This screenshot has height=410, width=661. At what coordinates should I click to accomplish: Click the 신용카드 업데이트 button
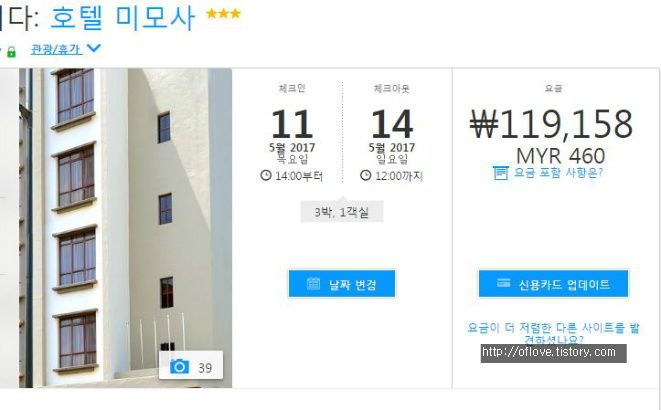point(553,284)
